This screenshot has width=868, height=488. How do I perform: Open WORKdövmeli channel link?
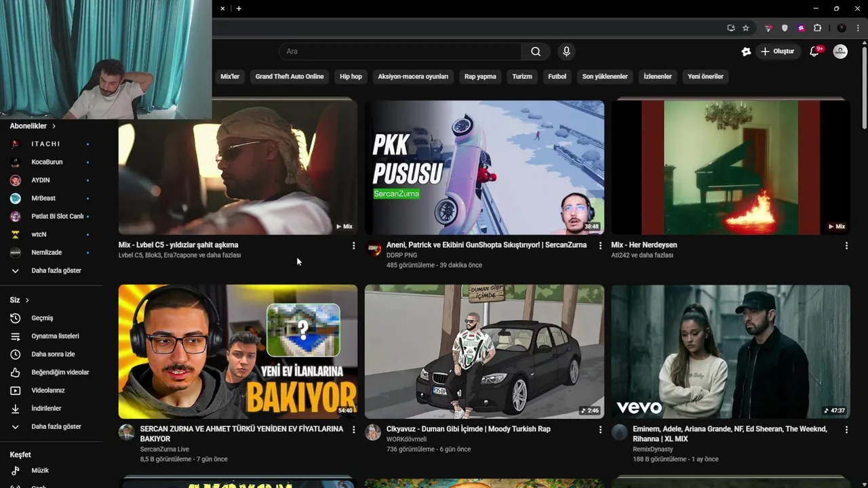click(x=406, y=439)
